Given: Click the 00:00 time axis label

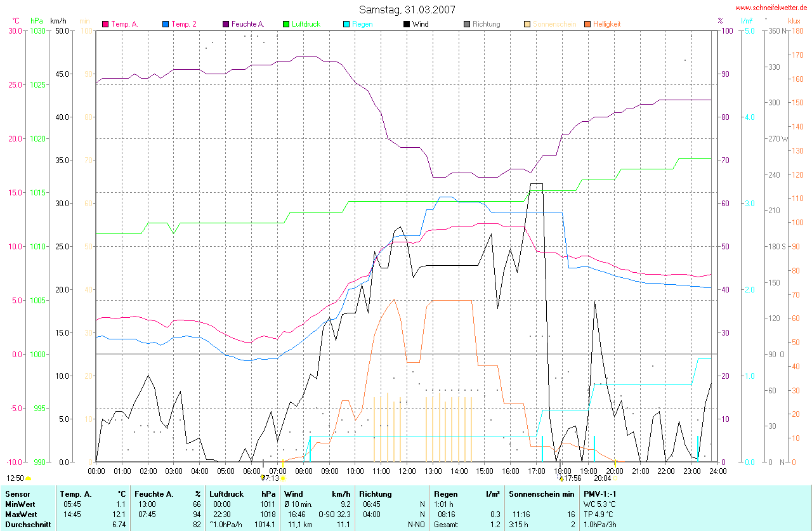Looking at the screenshot, I should coord(96,471).
